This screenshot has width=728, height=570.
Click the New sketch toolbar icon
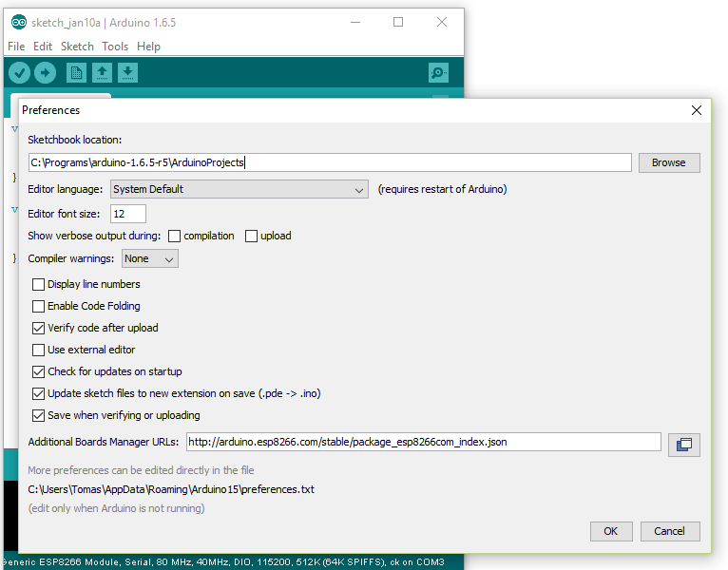(x=76, y=73)
